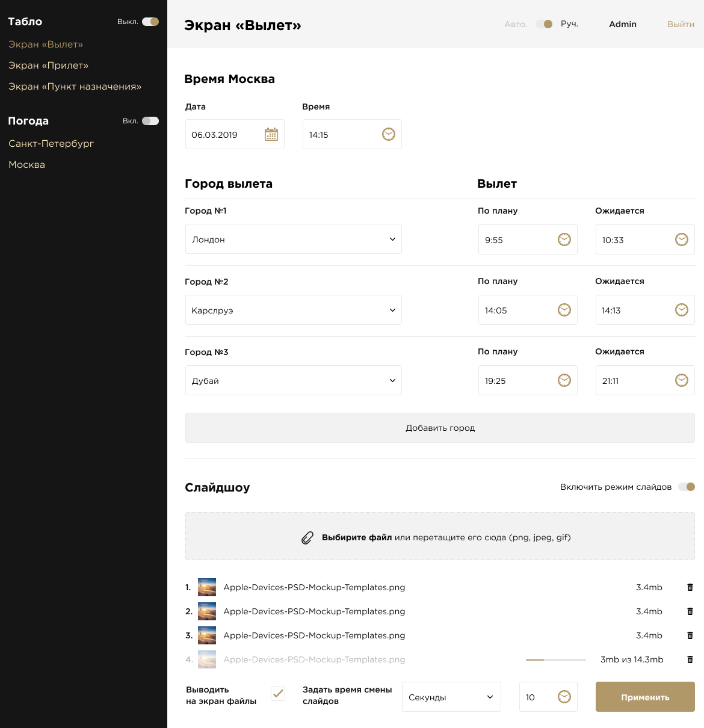Click the upload progress bar of file four
Viewport: 704px width, 728px height.
(x=555, y=660)
